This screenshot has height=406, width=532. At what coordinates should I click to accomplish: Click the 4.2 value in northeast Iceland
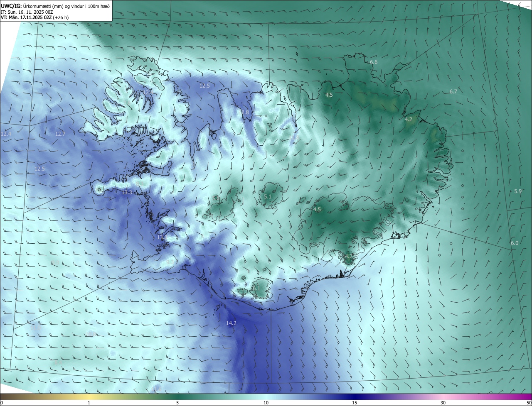tap(409, 119)
